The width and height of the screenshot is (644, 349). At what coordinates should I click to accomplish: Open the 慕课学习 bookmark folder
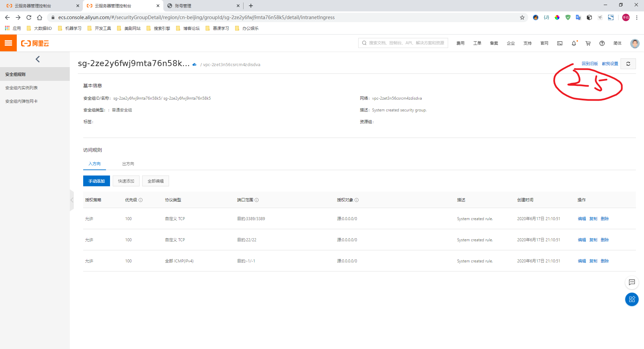(217, 28)
